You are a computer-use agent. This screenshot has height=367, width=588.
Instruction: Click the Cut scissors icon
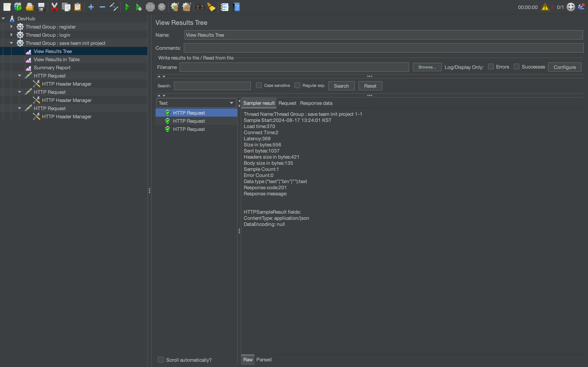[x=55, y=7]
